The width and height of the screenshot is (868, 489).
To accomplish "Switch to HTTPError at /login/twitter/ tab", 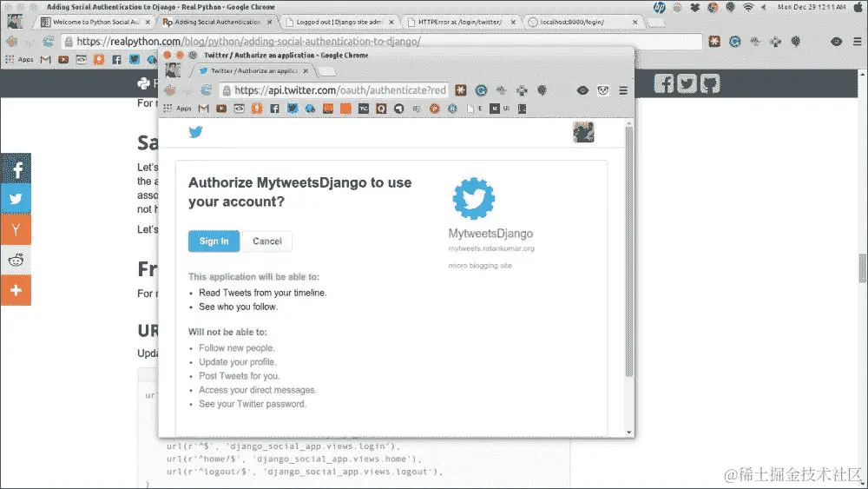I will pos(461,23).
